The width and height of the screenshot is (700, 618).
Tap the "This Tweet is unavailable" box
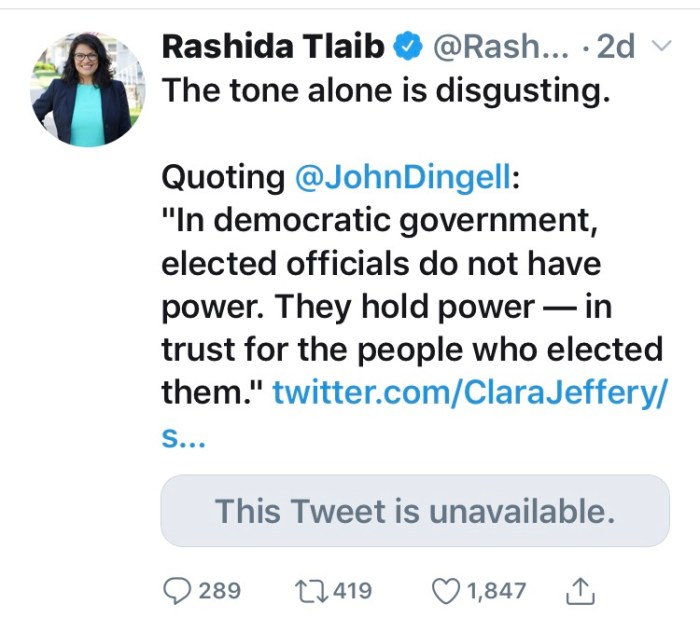[415, 511]
